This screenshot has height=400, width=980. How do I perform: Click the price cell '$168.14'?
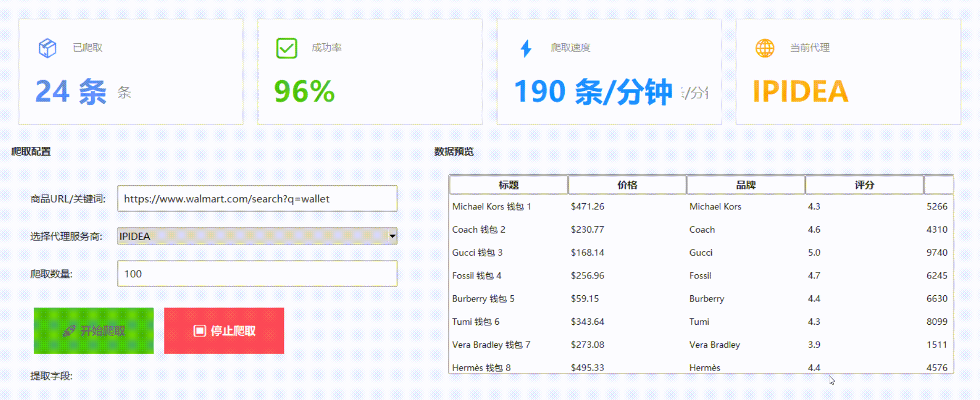point(587,253)
